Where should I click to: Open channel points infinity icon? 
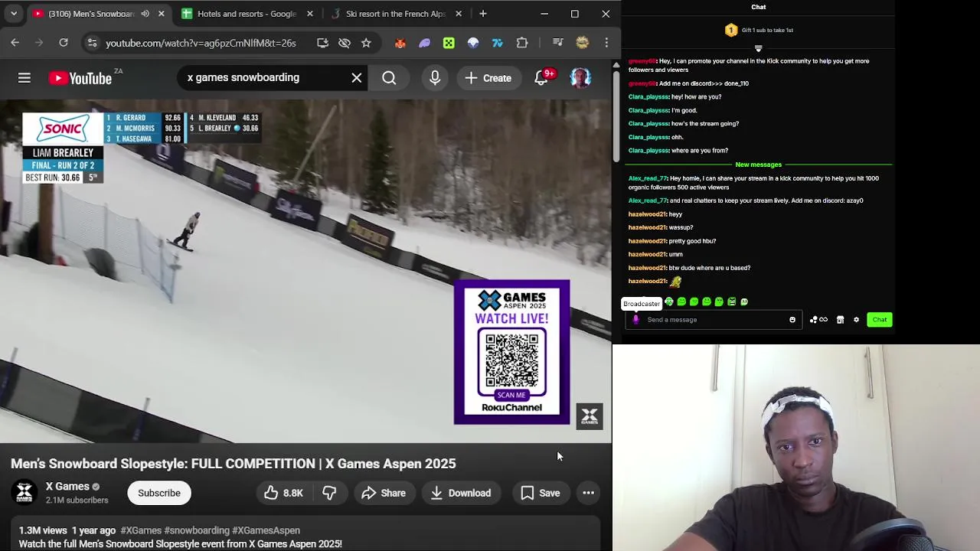(818, 320)
